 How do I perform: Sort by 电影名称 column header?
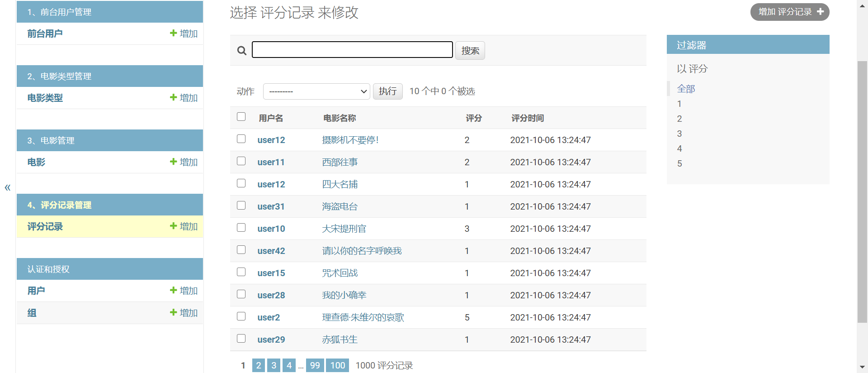coord(340,118)
